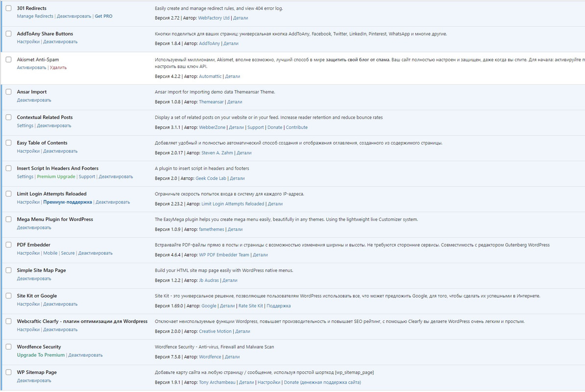Screen dimensions: 585x392
Task: Click Премиум-поддержка for Limit Login Attempts
Action: 68,202
